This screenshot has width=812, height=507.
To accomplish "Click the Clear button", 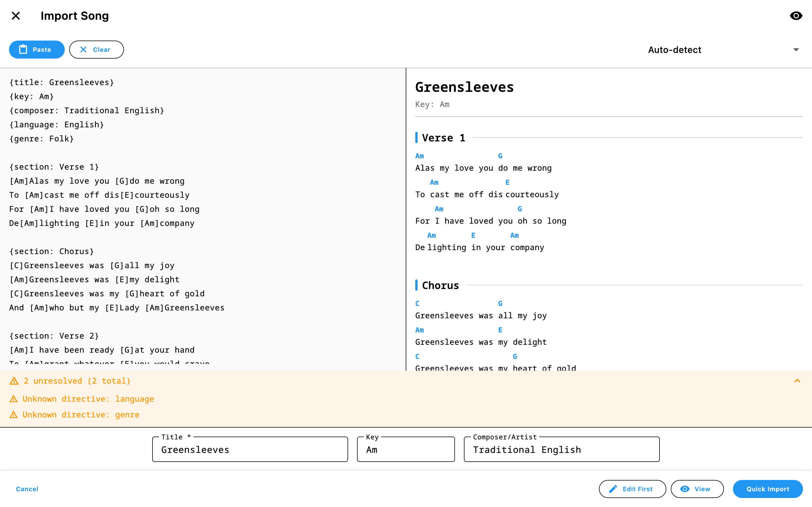I will (x=96, y=50).
